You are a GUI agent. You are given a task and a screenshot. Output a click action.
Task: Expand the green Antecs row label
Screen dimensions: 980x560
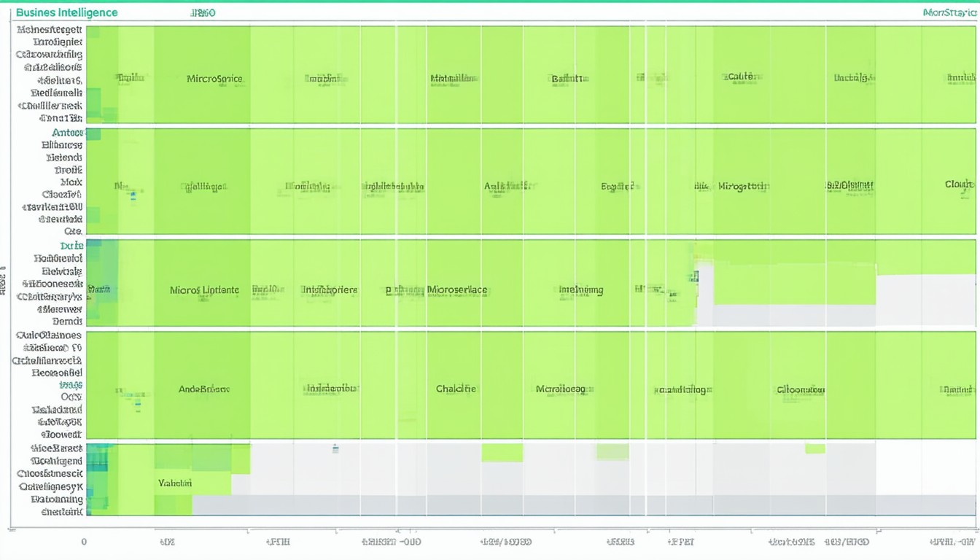click(68, 133)
